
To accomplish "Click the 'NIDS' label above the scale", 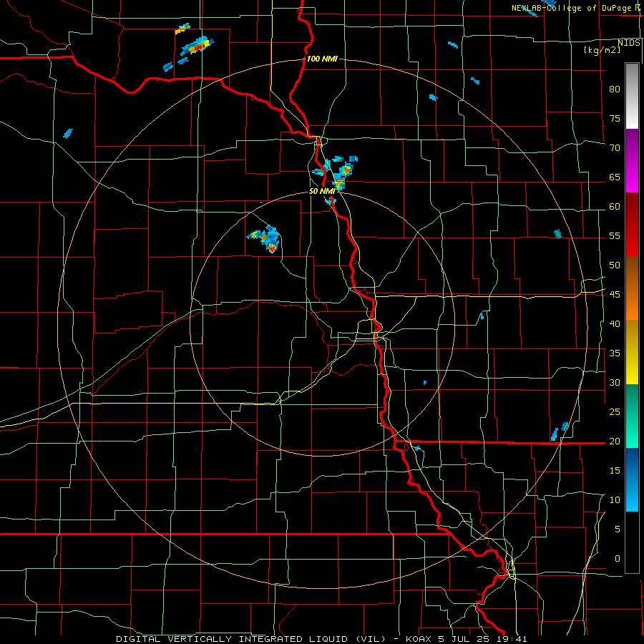I will tap(629, 43).
